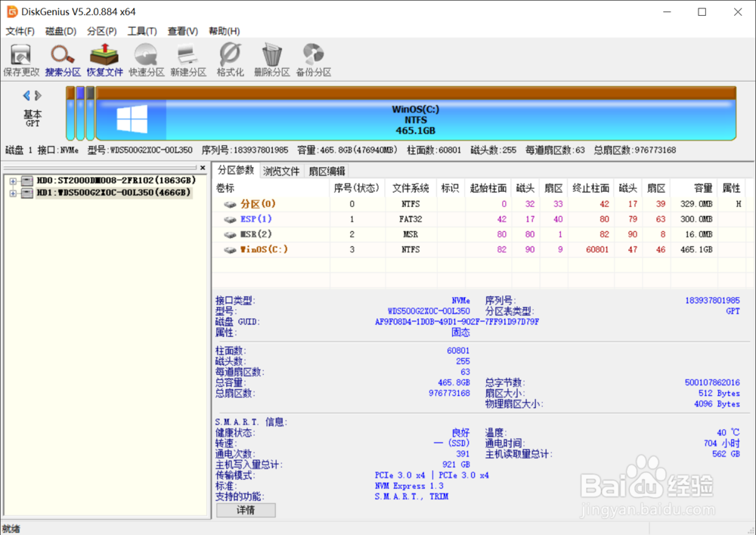This screenshot has width=756, height=535.
Task: Click the DiskGenius app logo in title bar
Action: pos(12,11)
